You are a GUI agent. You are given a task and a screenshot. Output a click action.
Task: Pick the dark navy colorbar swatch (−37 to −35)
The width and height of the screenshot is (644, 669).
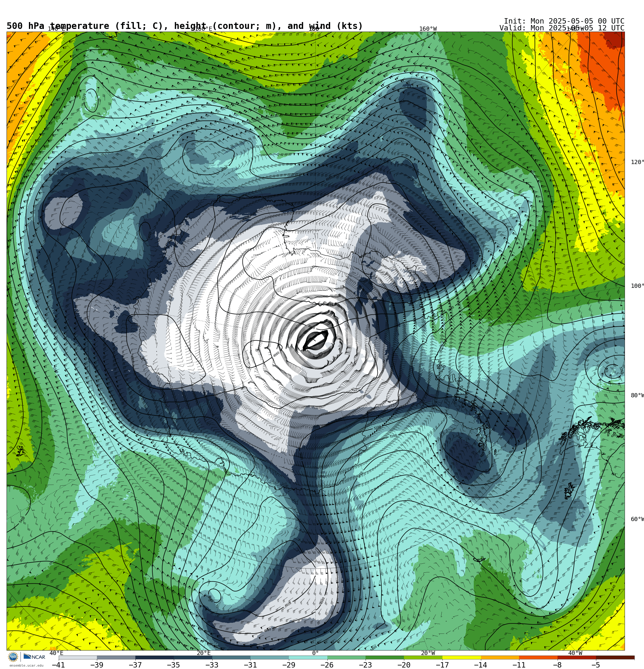point(155,657)
